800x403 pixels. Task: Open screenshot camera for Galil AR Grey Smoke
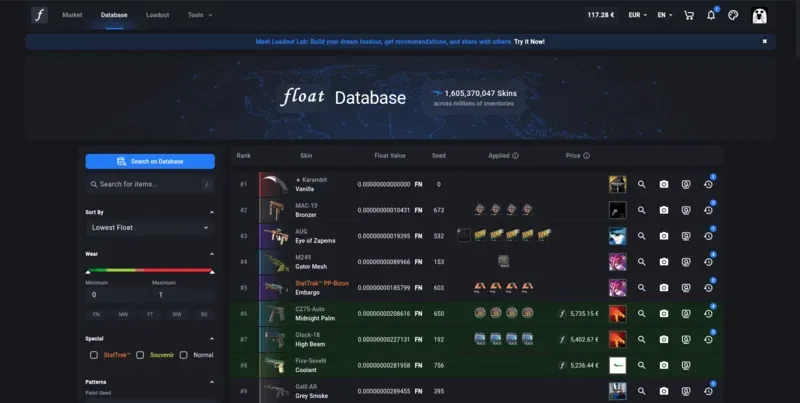[x=664, y=391]
